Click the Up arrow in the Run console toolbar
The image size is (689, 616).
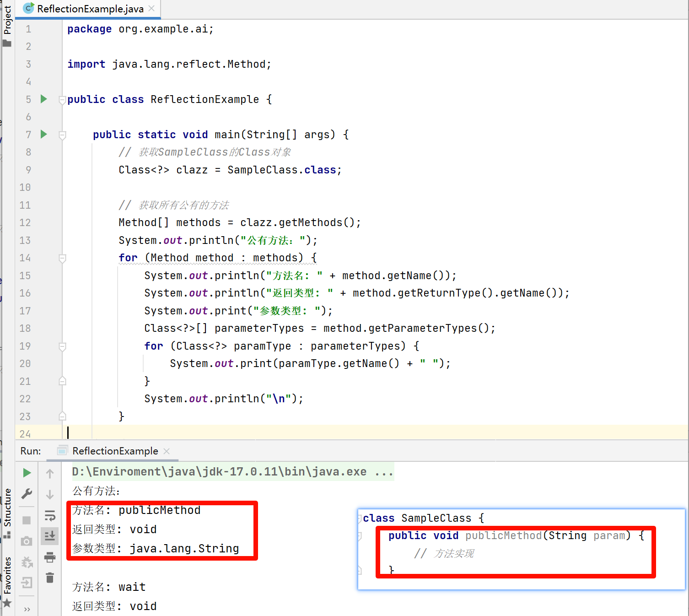(x=50, y=474)
